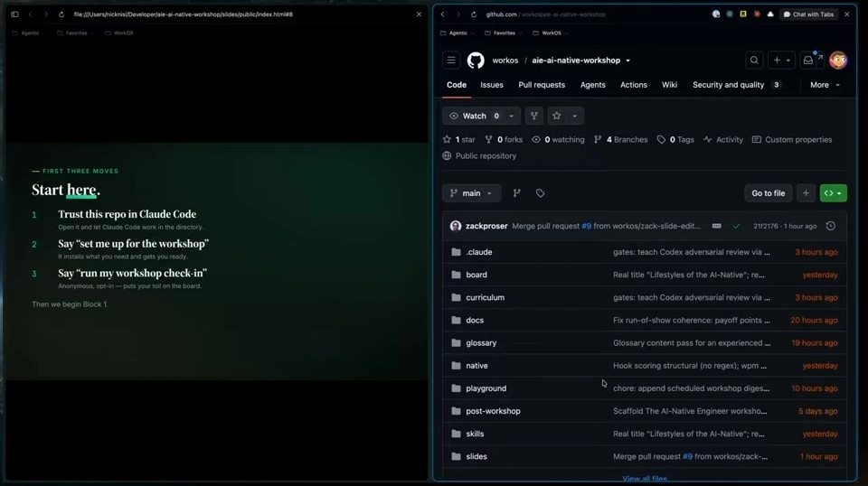The height and width of the screenshot is (486, 868).
Task: Open the GitHub hamburger navigation menu
Action: pyautogui.click(x=451, y=61)
